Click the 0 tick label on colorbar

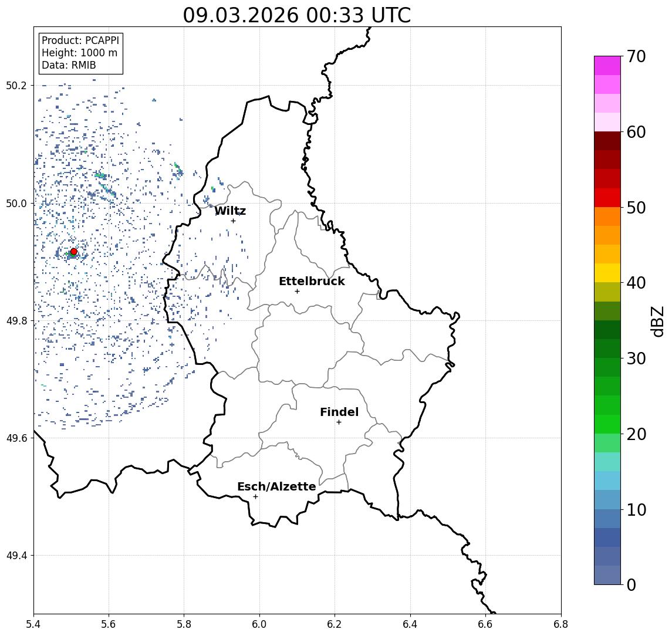(x=632, y=584)
